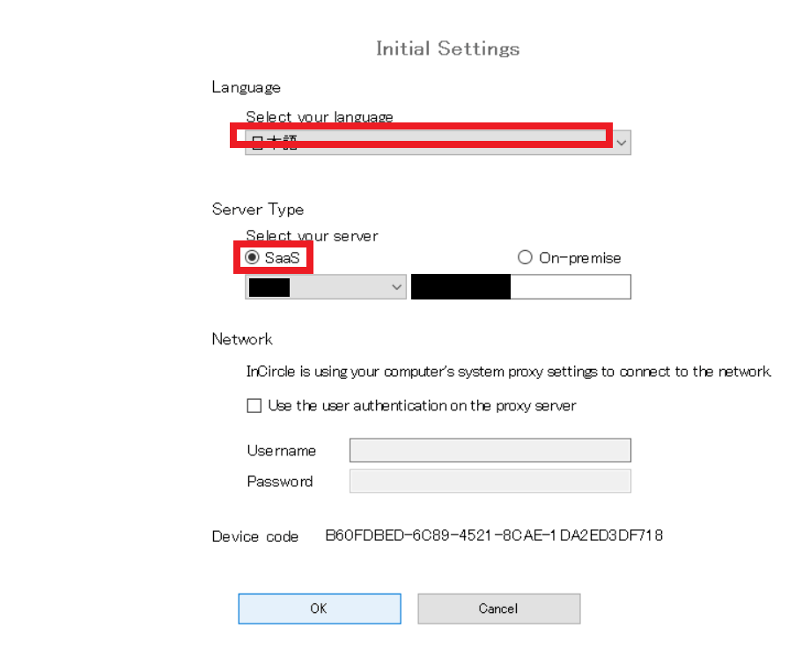Click the language dropdown arrow
This screenshot has height=672, width=803.
(623, 142)
